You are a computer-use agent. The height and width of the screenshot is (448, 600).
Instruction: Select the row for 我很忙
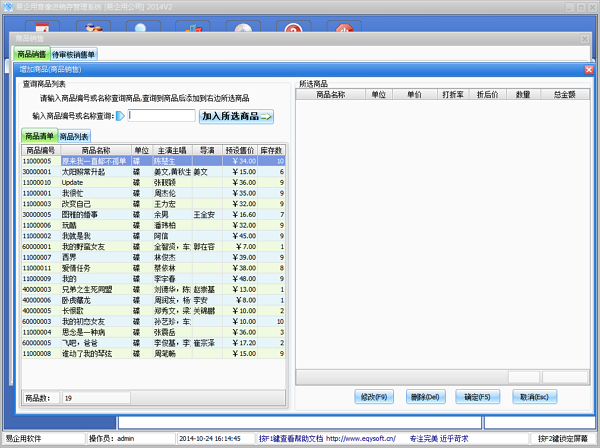[153, 193]
